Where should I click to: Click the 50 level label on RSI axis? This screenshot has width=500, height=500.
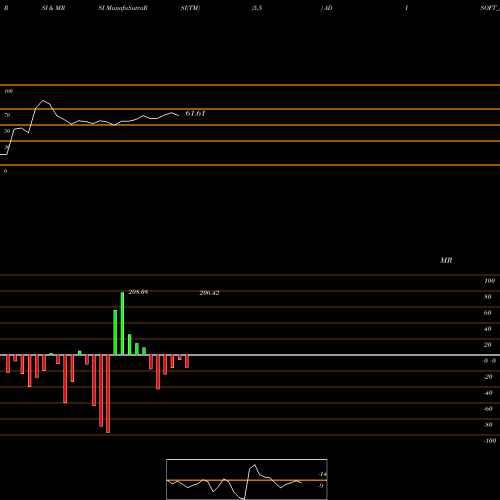pyautogui.click(x=7, y=131)
